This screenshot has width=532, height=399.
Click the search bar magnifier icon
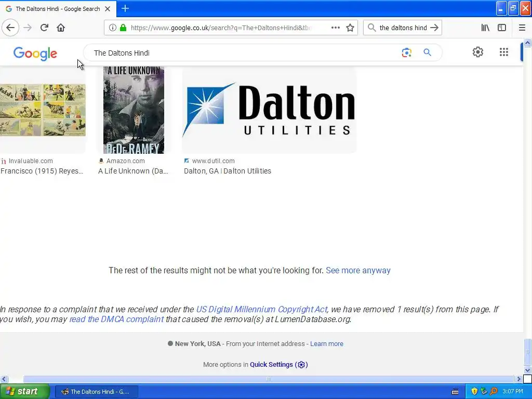[x=371, y=28]
